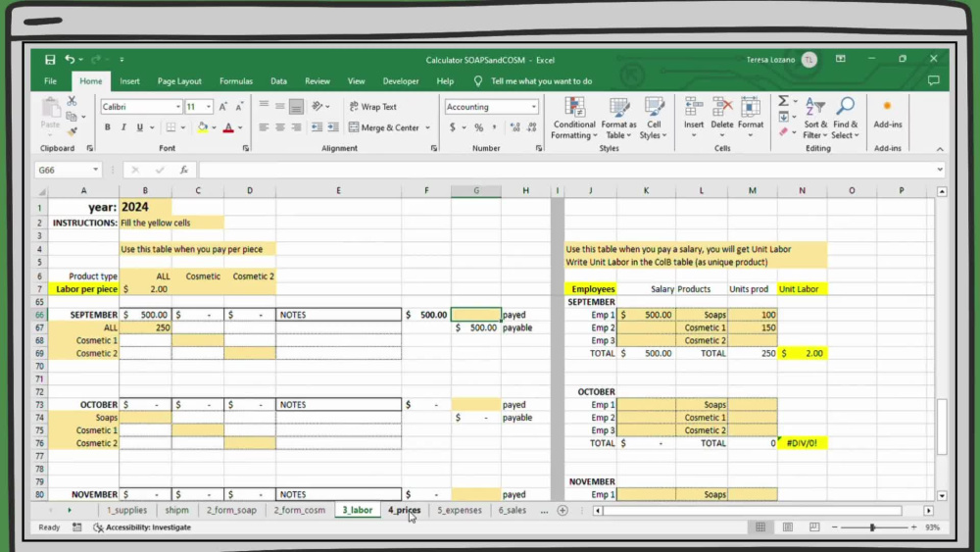Open Find & Select magnifier
The image size is (980, 552).
pyautogui.click(x=845, y=119)
